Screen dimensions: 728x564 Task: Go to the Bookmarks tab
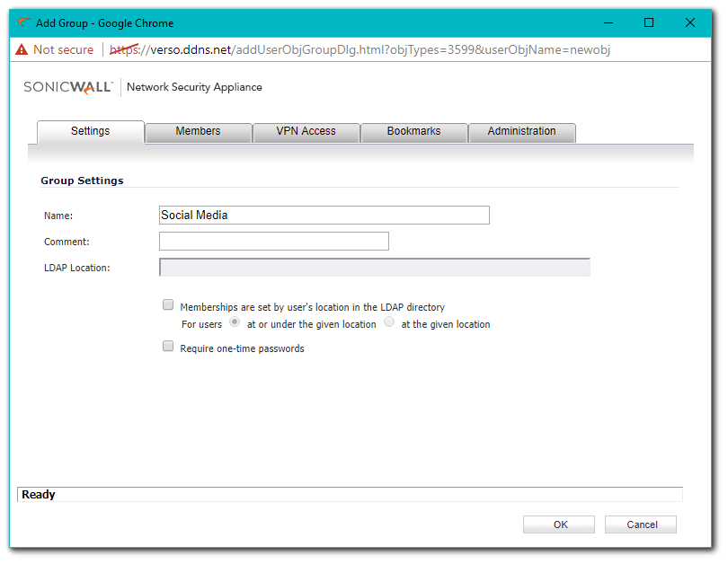(x=413, y=131)
